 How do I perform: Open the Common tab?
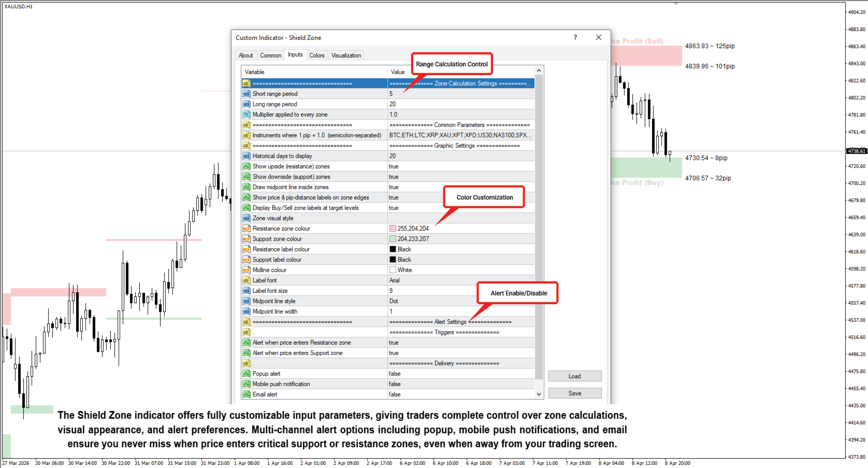click(x=271, y=55)
